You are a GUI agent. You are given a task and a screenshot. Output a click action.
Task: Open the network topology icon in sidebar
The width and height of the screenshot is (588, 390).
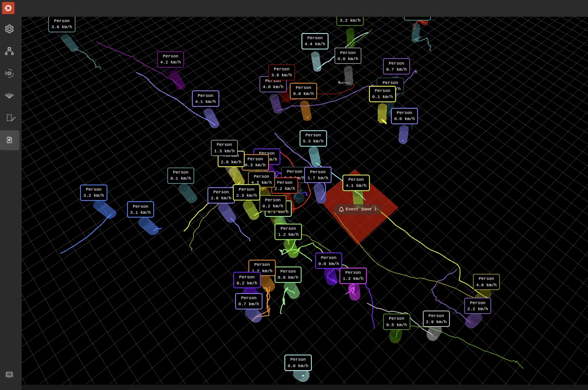point(9,51)
